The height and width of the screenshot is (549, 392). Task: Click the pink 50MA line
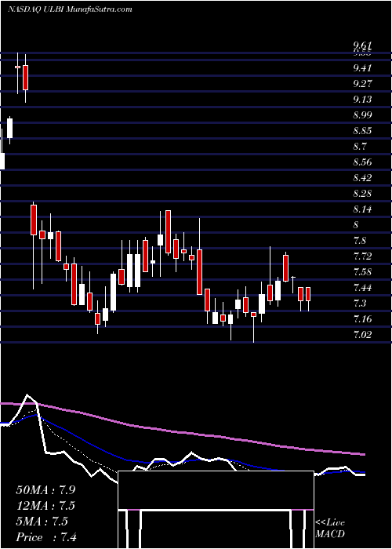pyautogui.click(x=183, y=434)
